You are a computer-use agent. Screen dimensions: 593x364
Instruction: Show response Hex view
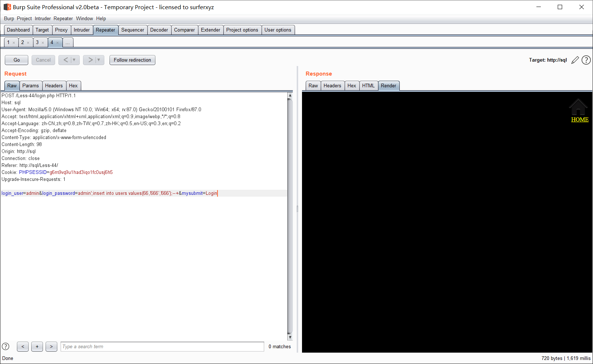click(352, 86)
